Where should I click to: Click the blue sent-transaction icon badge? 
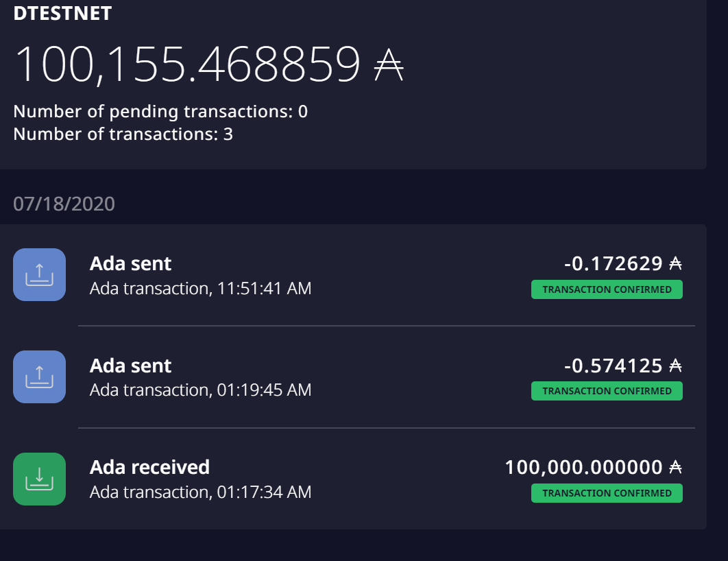pos(39,274)
